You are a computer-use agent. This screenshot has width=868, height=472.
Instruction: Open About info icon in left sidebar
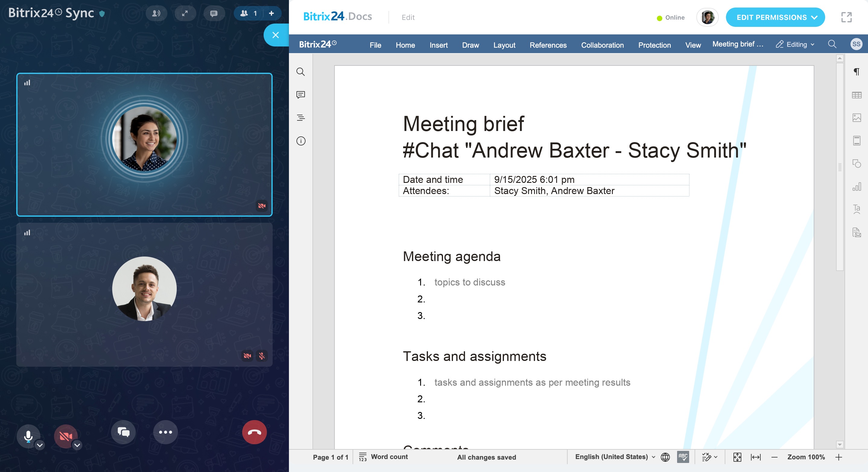click(x=301, y=141)
